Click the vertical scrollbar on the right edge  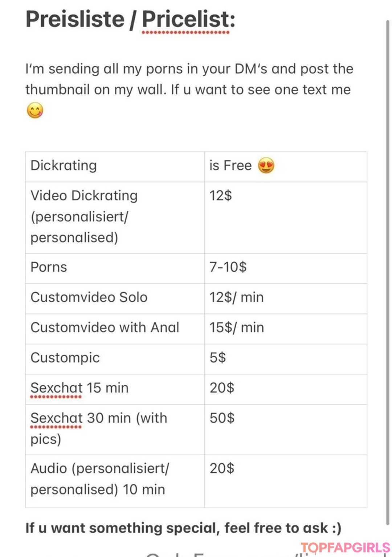click(387, 272)
